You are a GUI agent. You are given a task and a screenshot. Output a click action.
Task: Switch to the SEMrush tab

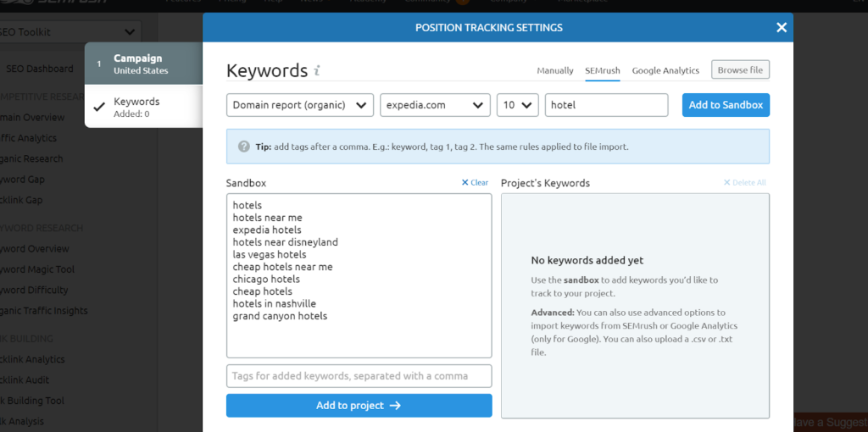(x=603, y=71)
